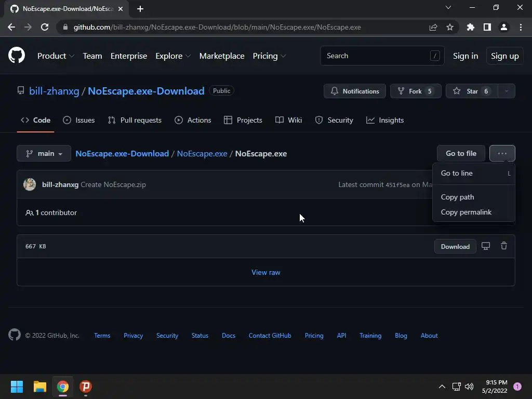The image size is (532, 399).
Task: Open File Explorer from the taskbar
Action: tap(39, 387)
